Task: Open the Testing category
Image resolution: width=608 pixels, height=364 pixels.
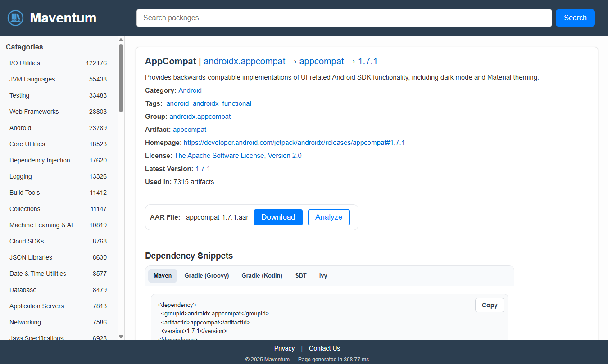Action: tap(58, 95)
